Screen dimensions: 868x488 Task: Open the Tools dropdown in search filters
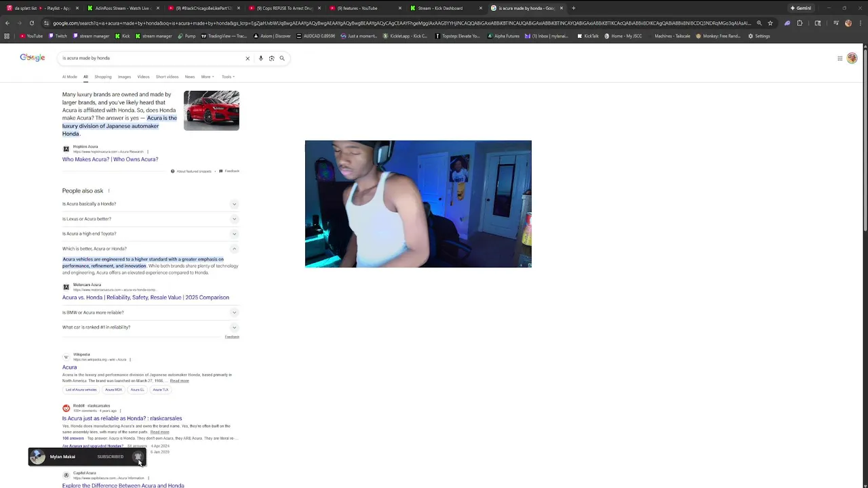[x=228, y=77]
